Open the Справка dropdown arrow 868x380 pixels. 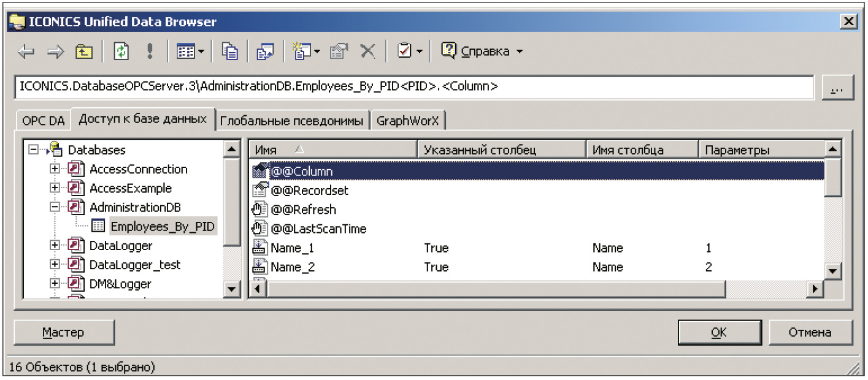pos(520,52)
